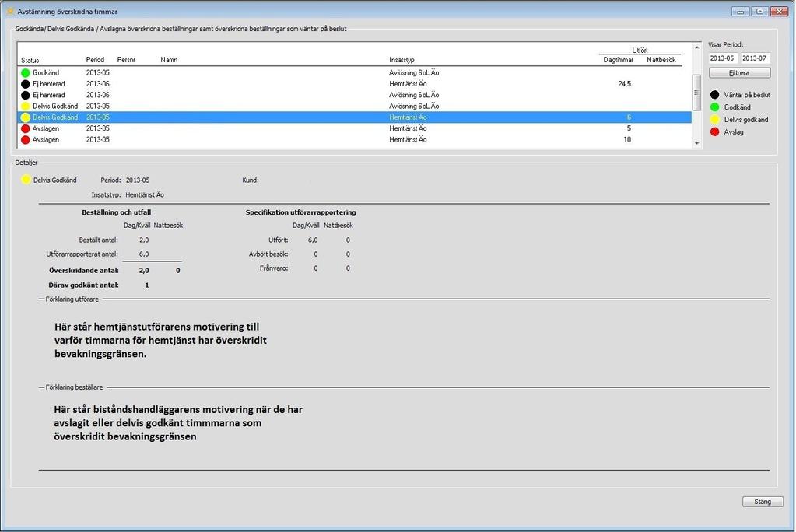
Task: Click the black dot on the Ej hanterad Avlösning SoL Äo row
Action: click(26, 96)
